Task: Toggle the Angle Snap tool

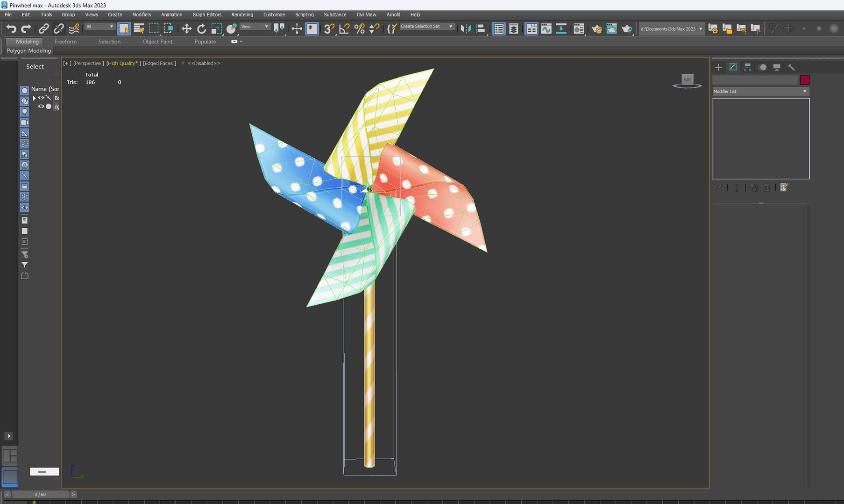Action: pyautogui.click(x=344, y=29)
